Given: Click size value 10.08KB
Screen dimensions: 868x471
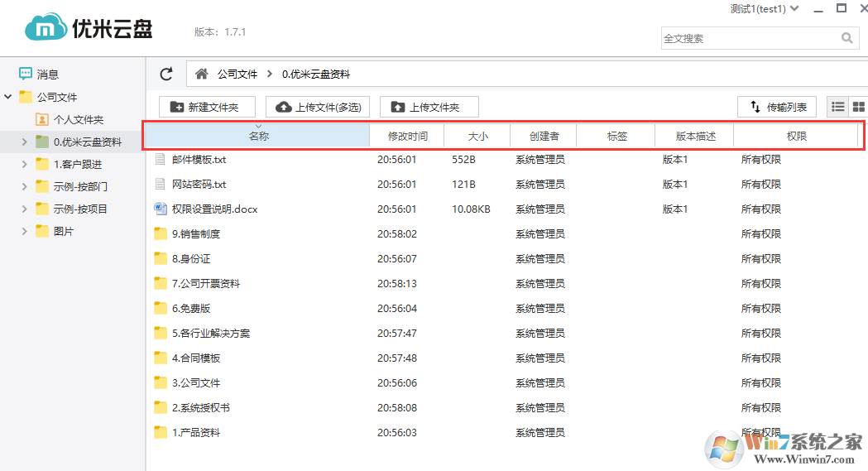Looking at the screenshot, I should click(x=471, y=209).
